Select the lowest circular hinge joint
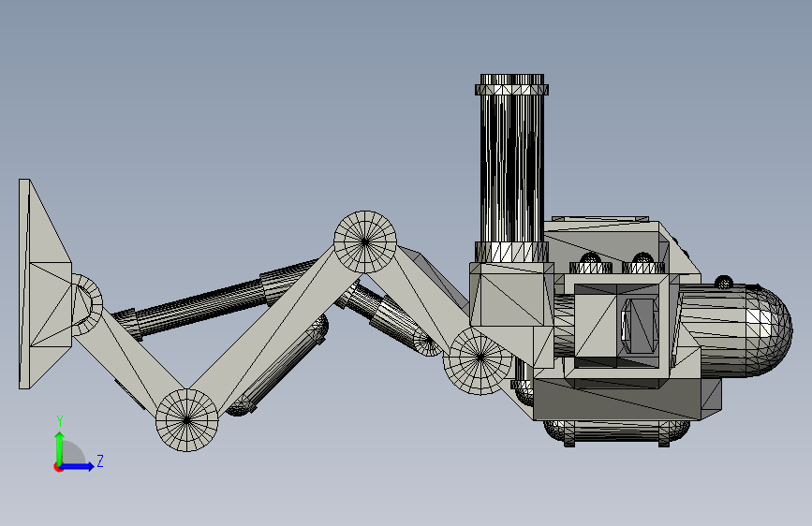 187,420
